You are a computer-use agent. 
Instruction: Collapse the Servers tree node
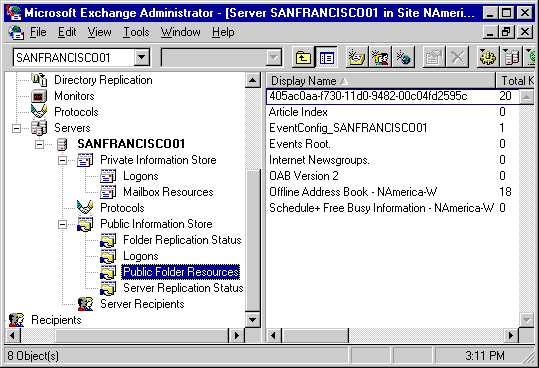click(16, 128)
